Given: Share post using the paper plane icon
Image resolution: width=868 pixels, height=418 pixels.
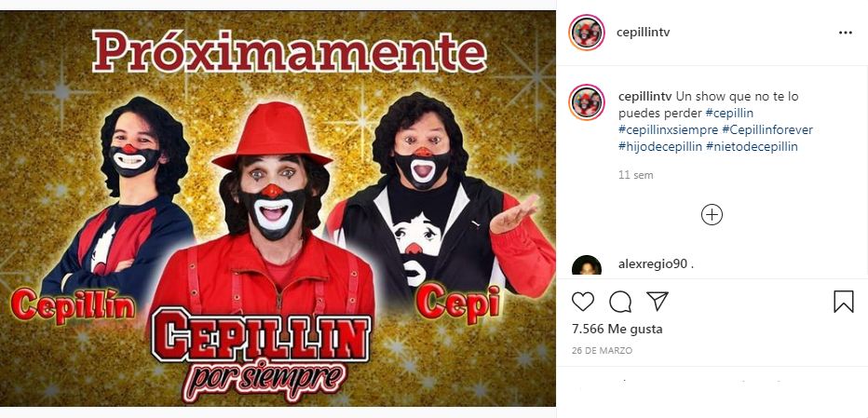Looking at the screenshot, I should coord(658,302).
